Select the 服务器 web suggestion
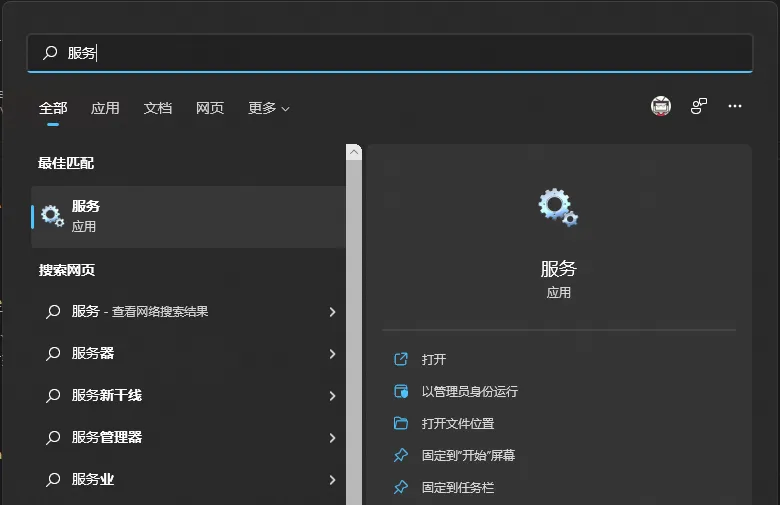Viewport: 780px width, 505px height. 189,354
